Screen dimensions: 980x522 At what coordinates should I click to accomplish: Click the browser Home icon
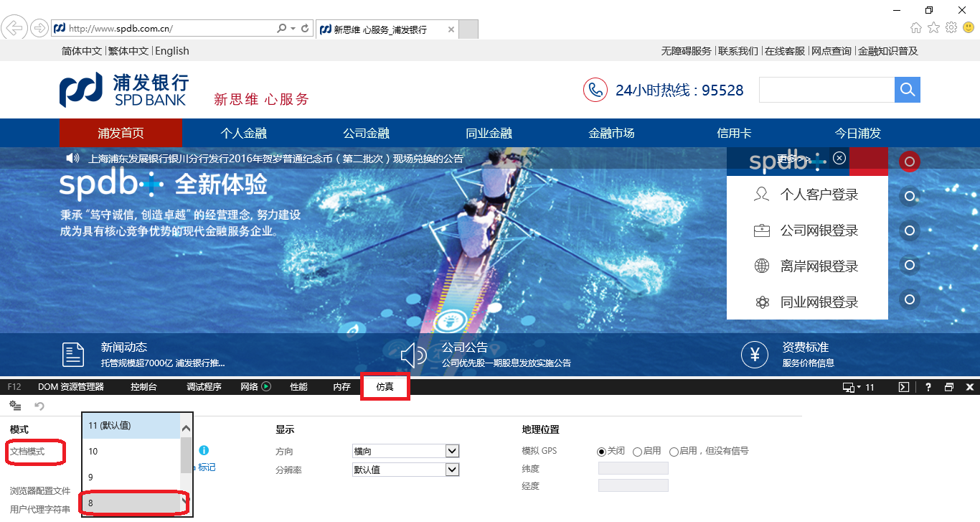(x=916, y=28)
